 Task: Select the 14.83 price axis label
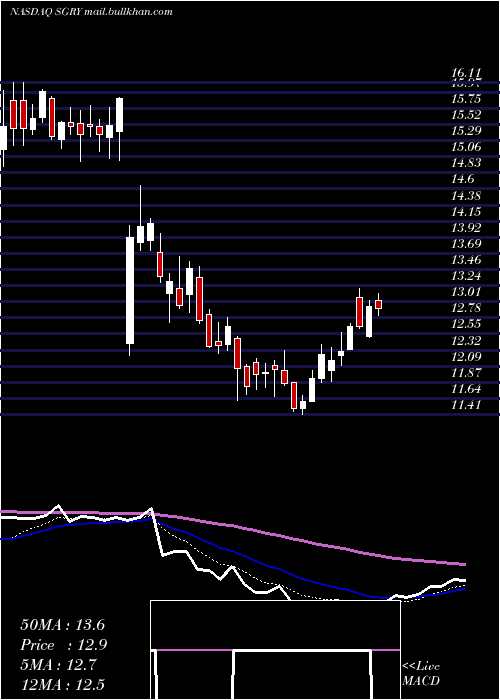466,163
